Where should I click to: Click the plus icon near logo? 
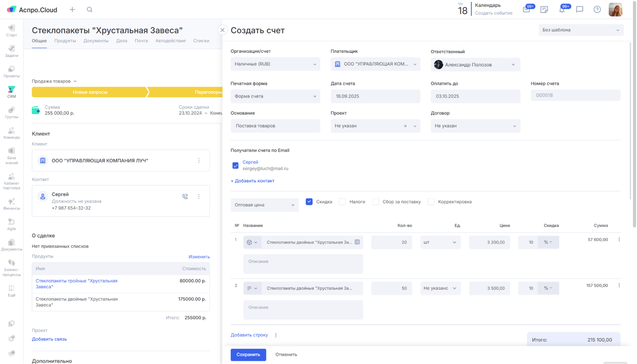(72, 10)
